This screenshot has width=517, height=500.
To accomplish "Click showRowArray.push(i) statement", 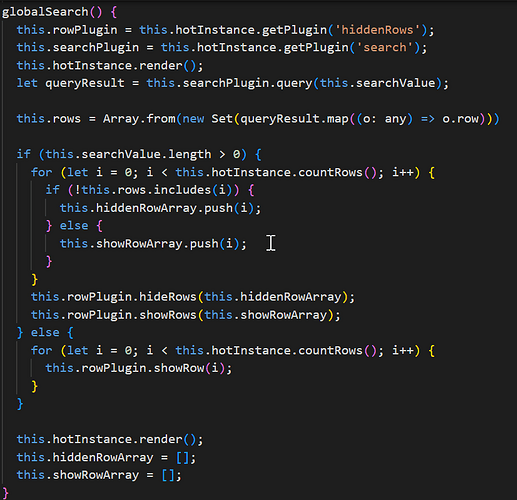I will (153, 244).
